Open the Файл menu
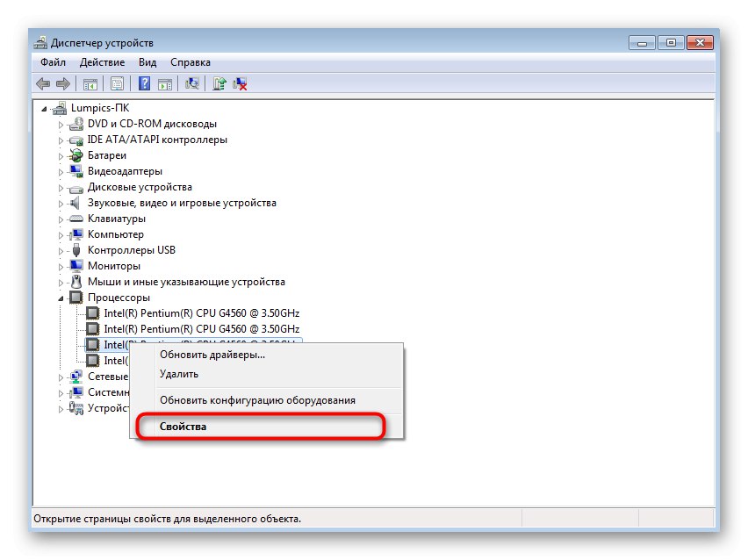The image size is (748, 560). [52, 62]
